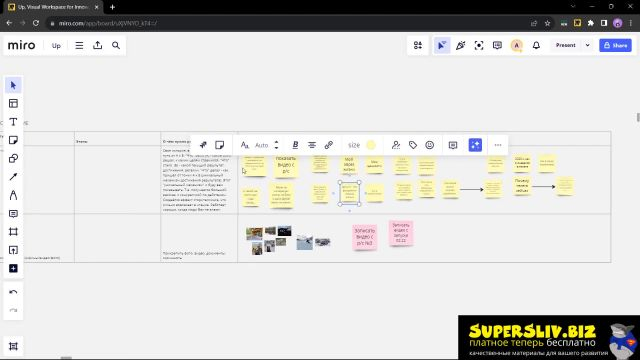Expand the Present dropdown arrow
The height and width of the screenshot is (360, 640).
pos(587,45)
